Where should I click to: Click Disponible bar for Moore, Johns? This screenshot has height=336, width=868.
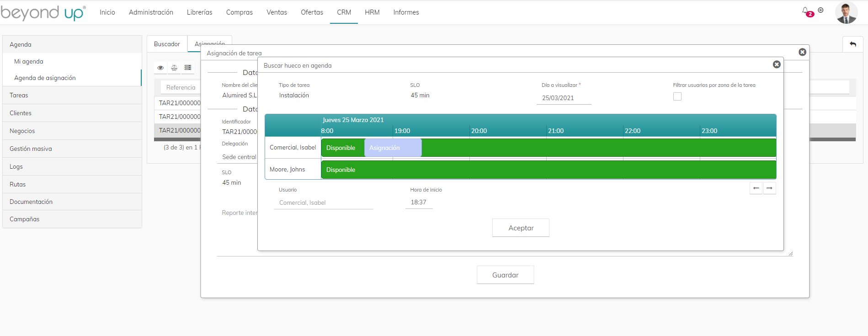548,170
